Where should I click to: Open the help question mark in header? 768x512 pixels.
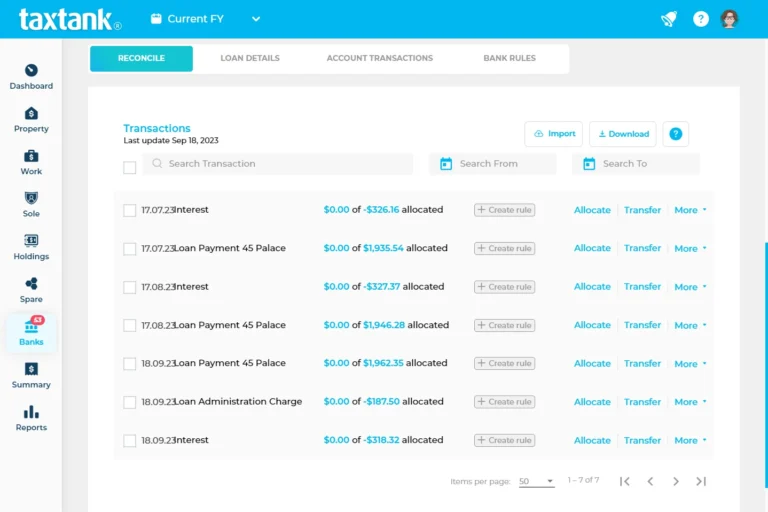[700, 19]
